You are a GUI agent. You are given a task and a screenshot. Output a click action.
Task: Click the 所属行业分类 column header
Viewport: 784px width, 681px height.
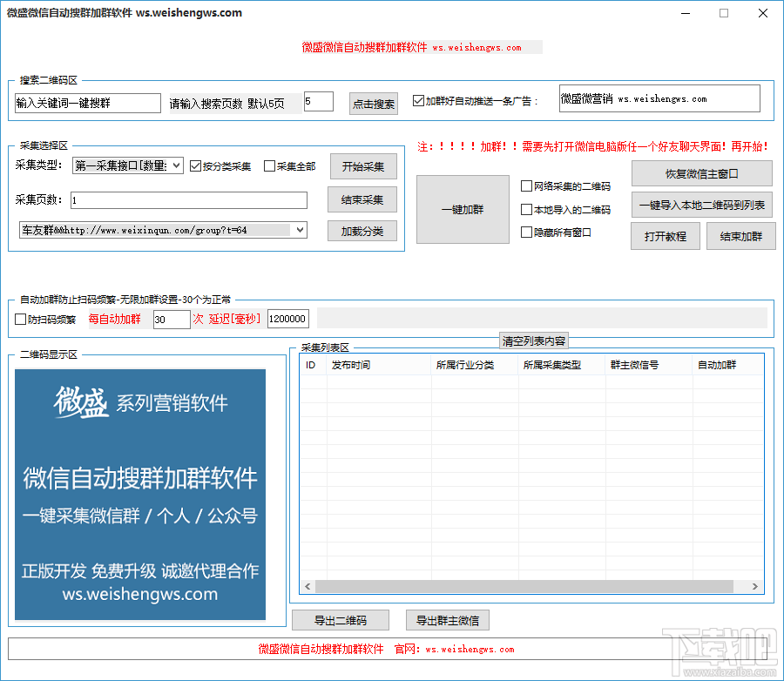(475, 365)
